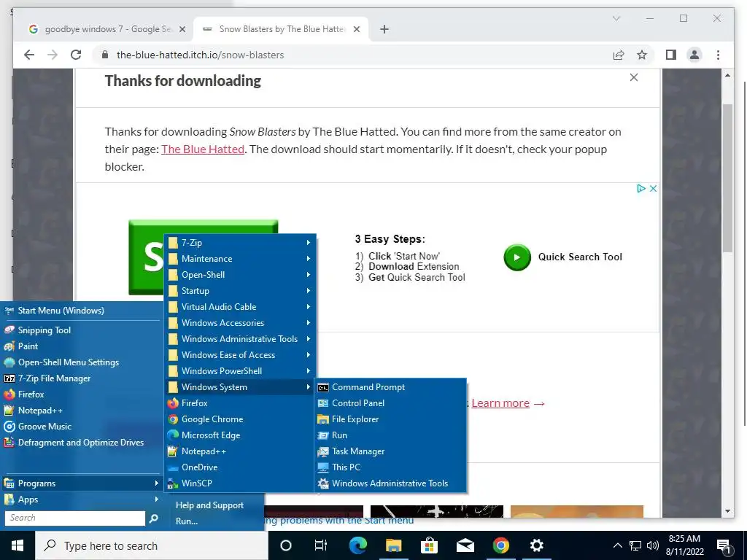Open Mail from the taskbar
This screenshot has width=747, height=560.
465,545
